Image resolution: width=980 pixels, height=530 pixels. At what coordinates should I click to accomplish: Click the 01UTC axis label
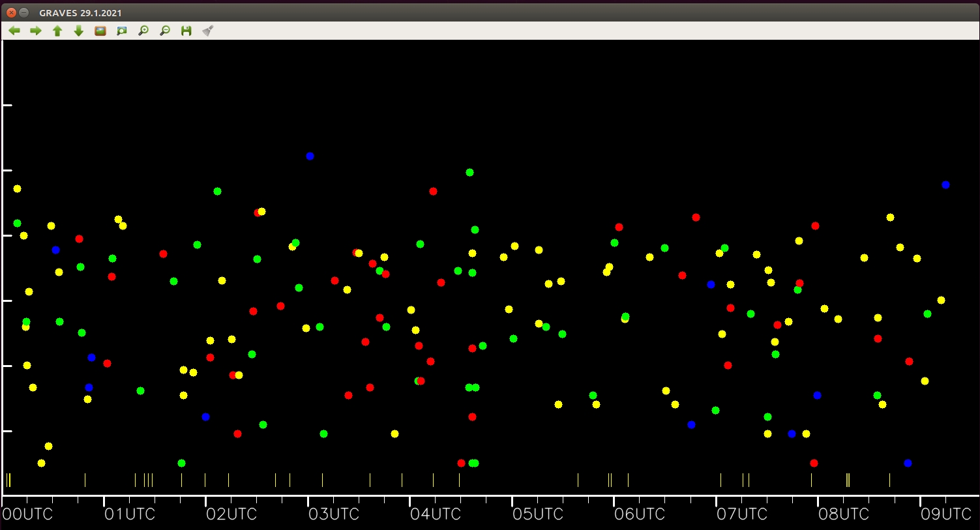130,514
